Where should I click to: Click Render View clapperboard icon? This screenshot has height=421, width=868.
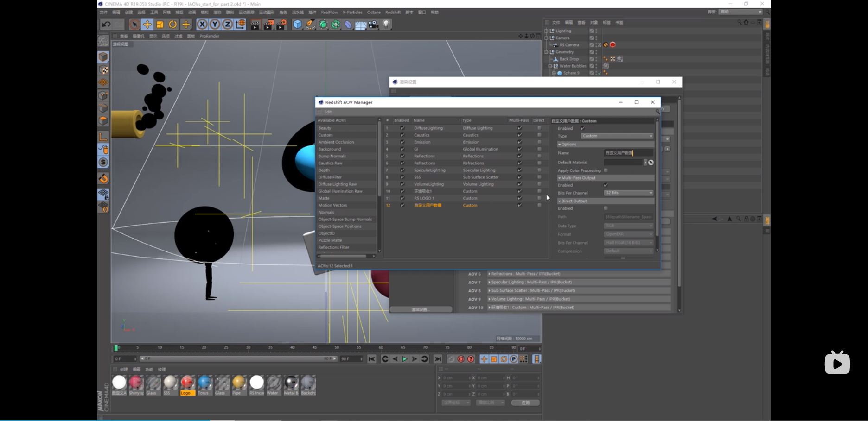pyautogui.click(x=255, y=25)
